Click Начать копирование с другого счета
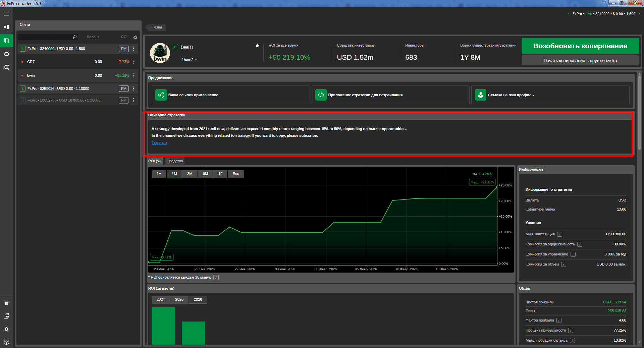644x348 pixels. click(580, 61)
